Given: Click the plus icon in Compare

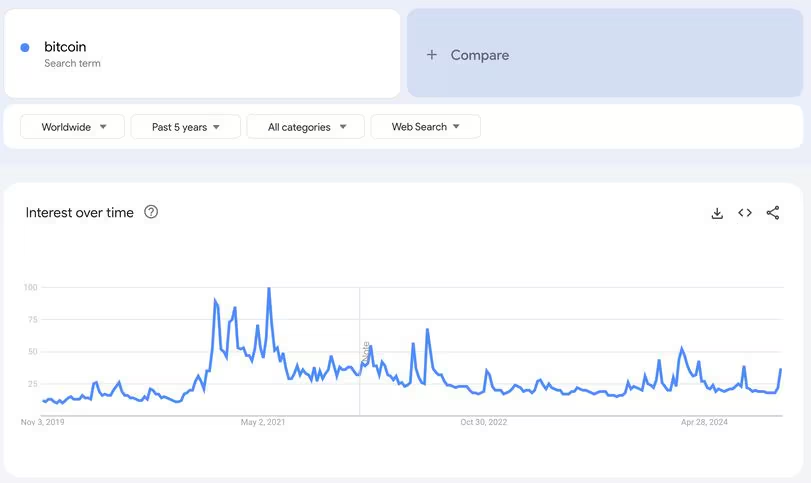Looking at the screenshot, I should (431, 54).
